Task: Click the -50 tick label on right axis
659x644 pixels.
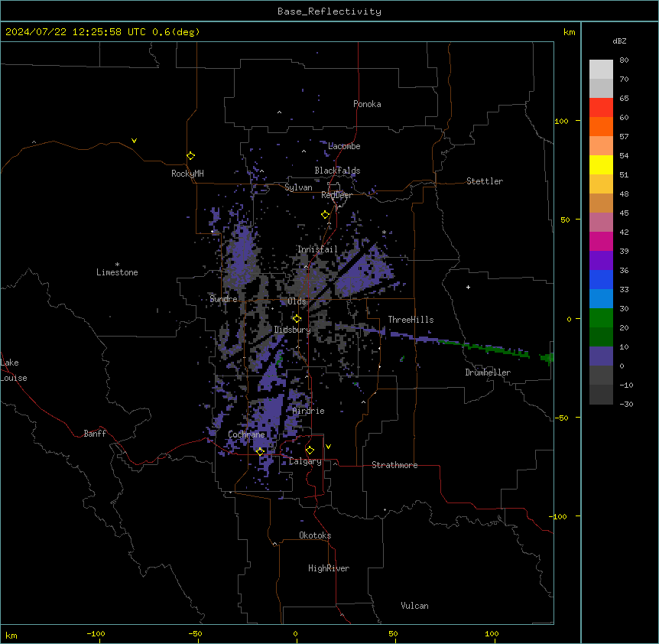Action: click(x=561, y=418)
